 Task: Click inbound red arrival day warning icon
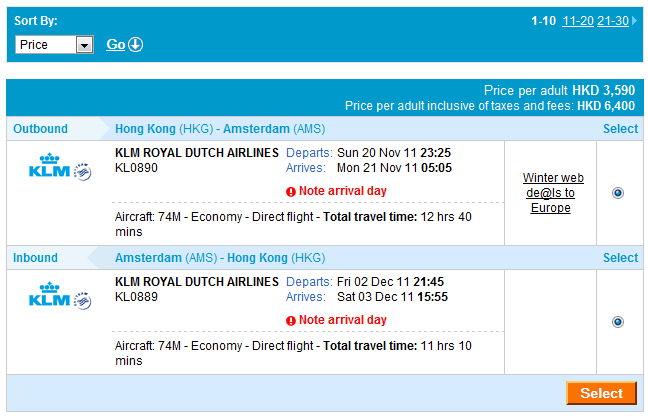pos(291,321)
